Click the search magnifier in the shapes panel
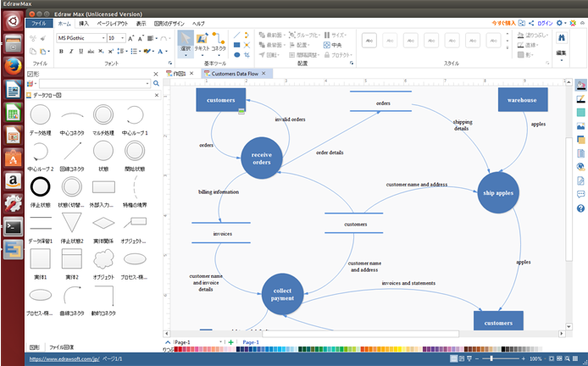This screenshot has height=366, width=588. [x=156, y=84]
